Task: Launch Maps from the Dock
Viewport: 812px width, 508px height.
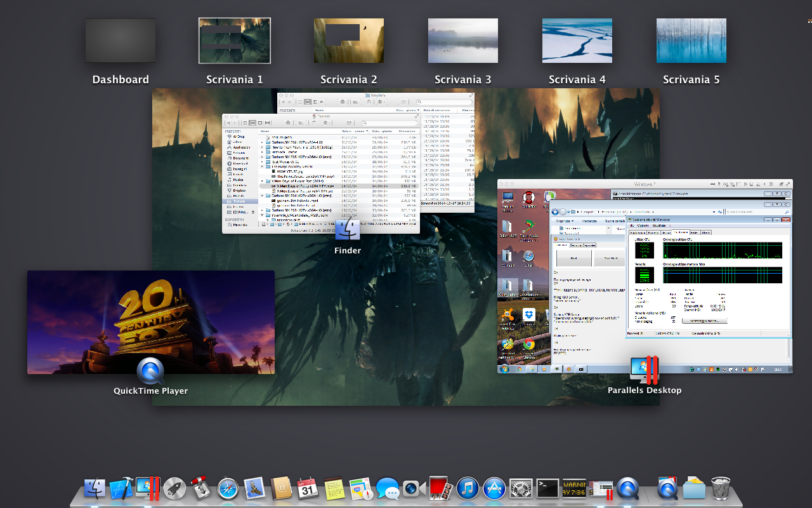Action: (x=361, y=488)
